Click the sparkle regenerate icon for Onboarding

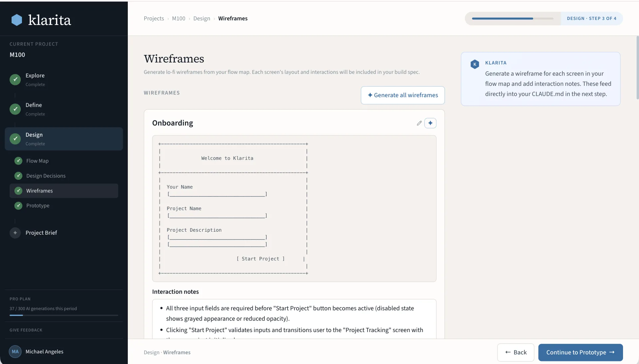click(430, 123)
